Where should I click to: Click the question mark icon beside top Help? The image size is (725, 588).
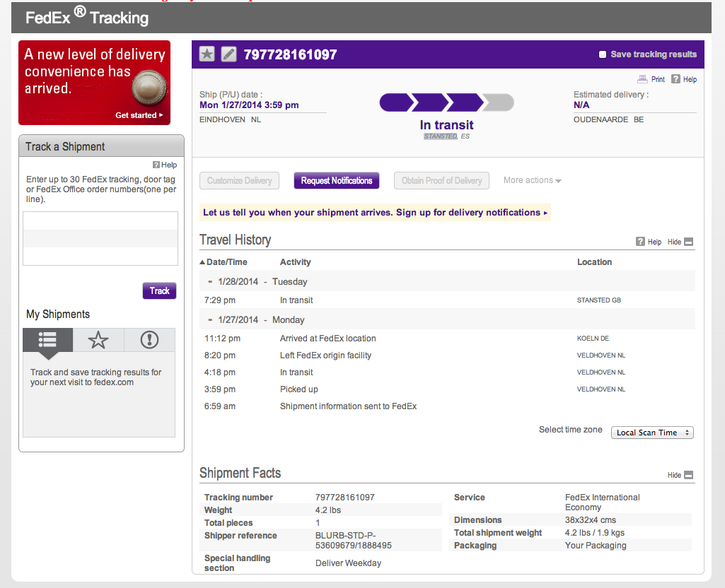point(675,79)
